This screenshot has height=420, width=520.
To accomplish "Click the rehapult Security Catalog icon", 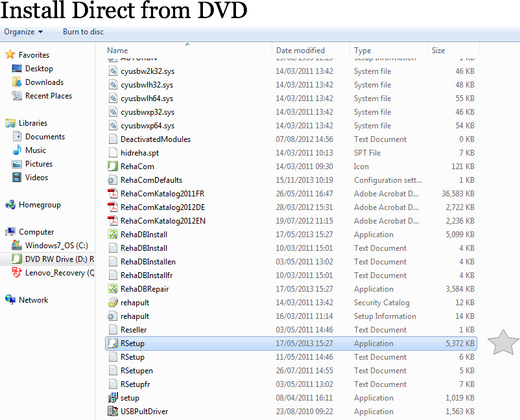I will (x=113, y=302).
